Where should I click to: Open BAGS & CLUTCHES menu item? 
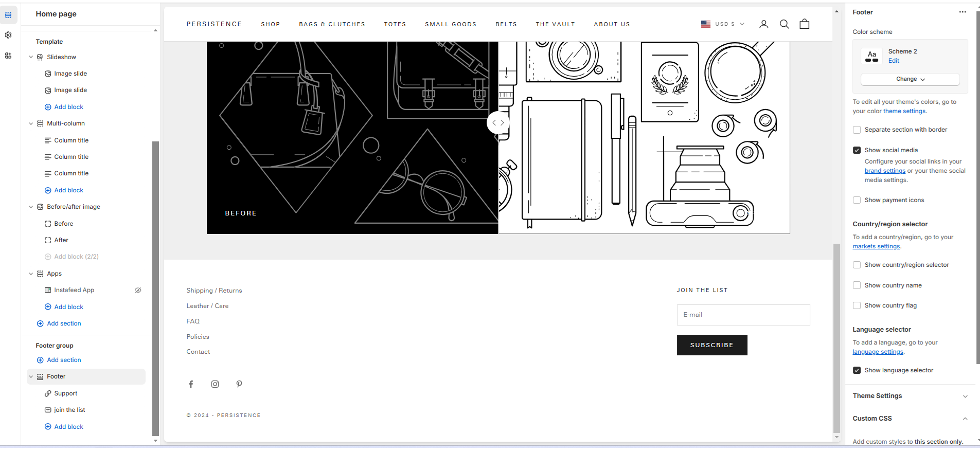tap(332, 24)
